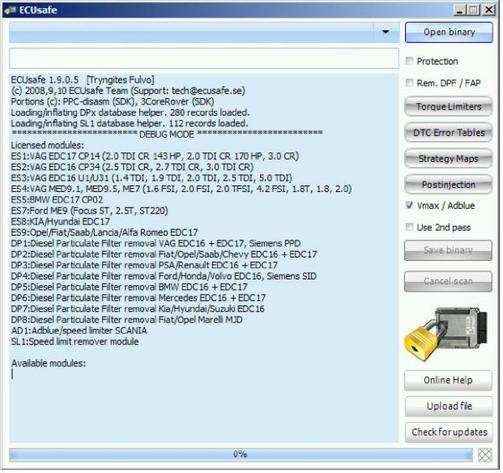Open Online Help
The width and height of the screenshot is (503, 473).
pyautogui.click(x=448, y=380)
